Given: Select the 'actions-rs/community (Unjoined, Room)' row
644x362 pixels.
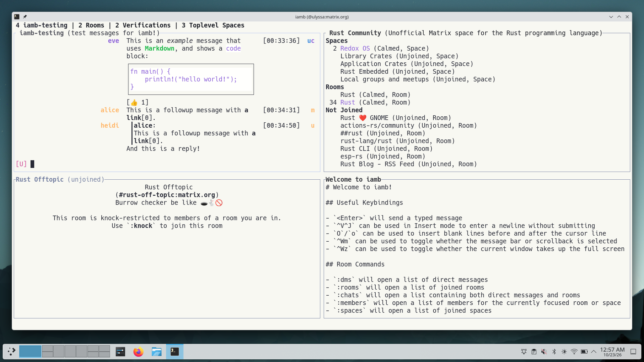Looking at the screenshot, I should 409,126.
